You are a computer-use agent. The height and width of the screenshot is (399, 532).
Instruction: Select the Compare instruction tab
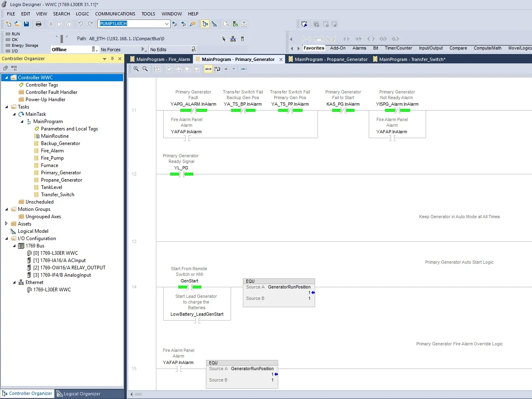(458, 48)
